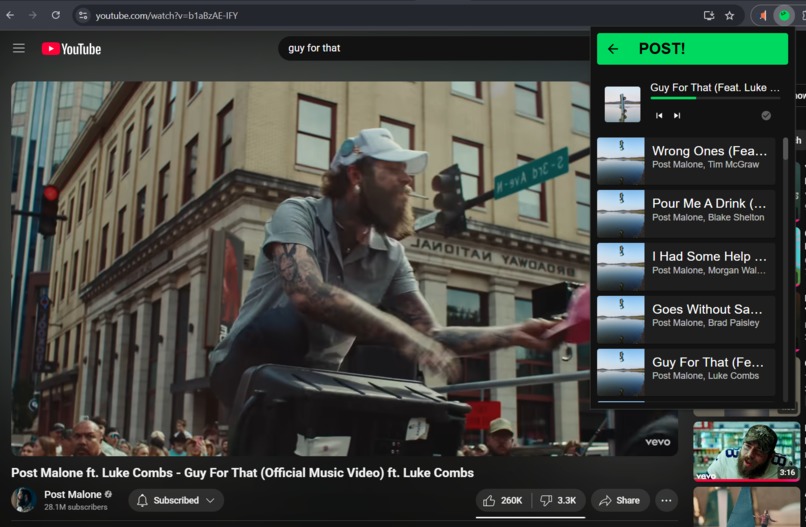Share the video
The height and width of the screenshot is (527, 806).
tap(620, 500)
